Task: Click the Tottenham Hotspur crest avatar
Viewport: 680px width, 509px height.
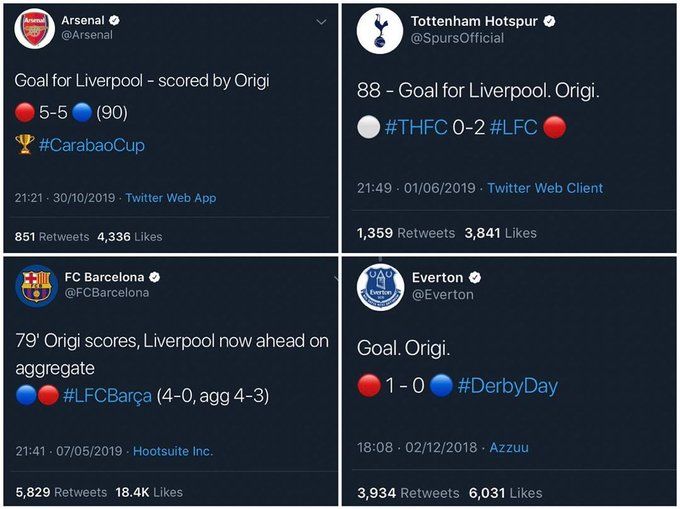Action: click(x=379, y=30)
